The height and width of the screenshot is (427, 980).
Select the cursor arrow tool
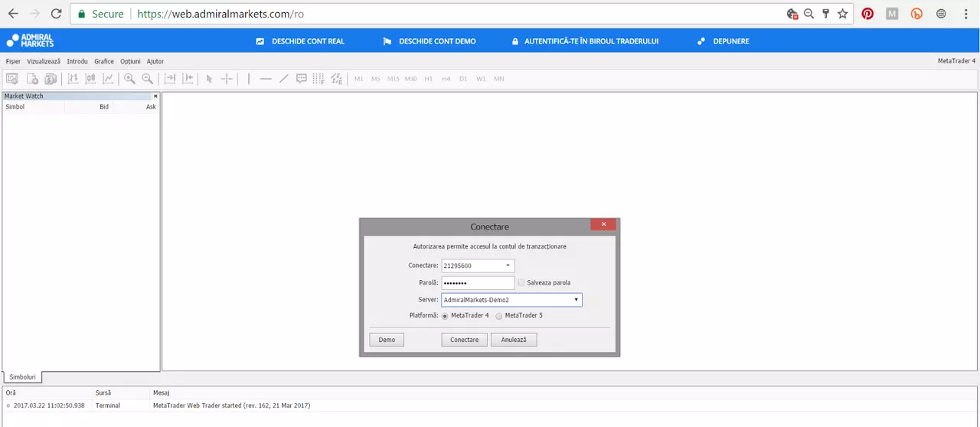(x=209, y=78)
